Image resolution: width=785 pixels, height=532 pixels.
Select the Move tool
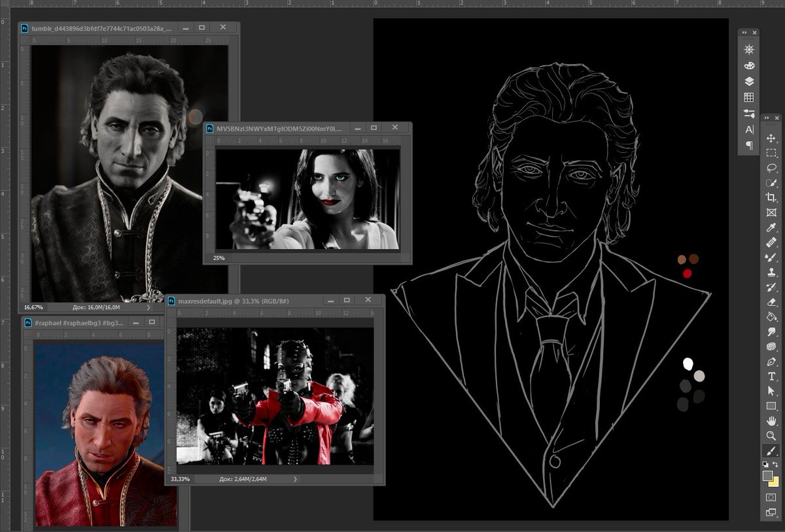point(771,138)
